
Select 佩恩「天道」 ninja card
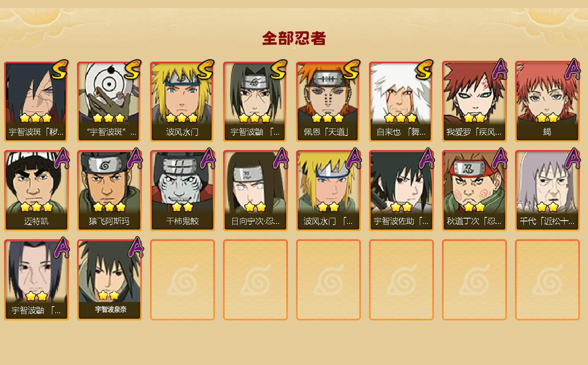[x=328, y=101]
